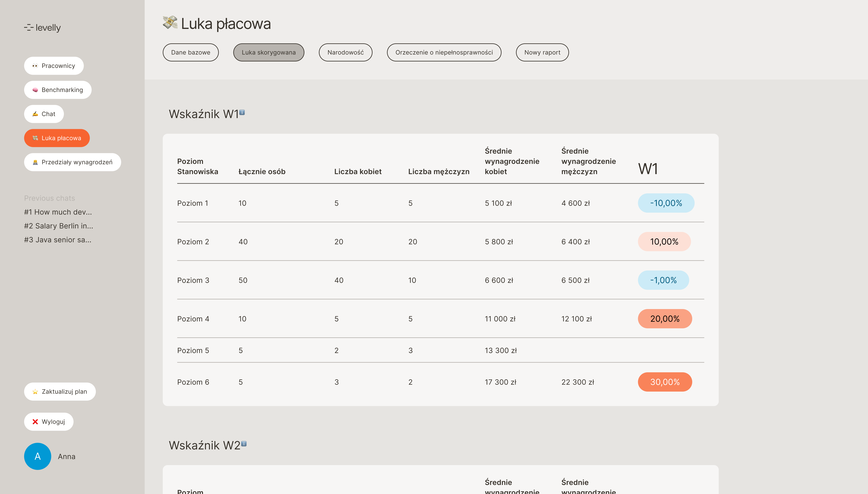Click the 20,00% badge for Poziom 4
The width and height of the screenshot is (868, 494).
pos(665,318)
